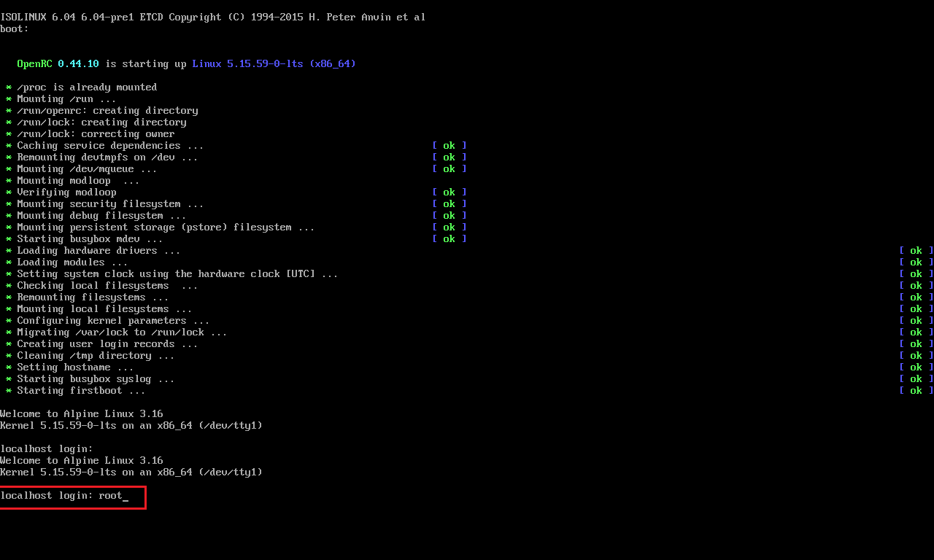934x560 pixels.
Task: Click the ok status for Loading hardware drivers
Action: click(x=916, y=251)
